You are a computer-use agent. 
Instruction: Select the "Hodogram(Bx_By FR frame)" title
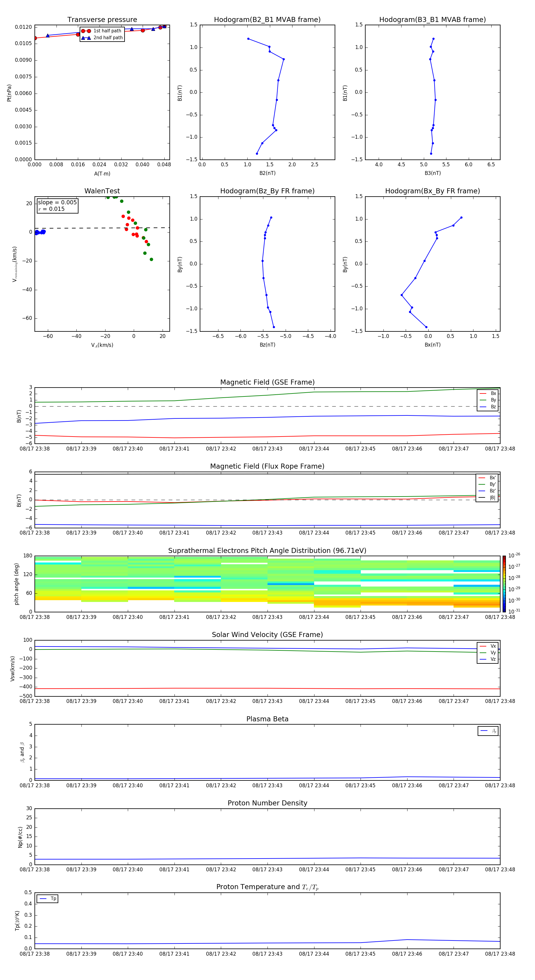tap(432, 191)
